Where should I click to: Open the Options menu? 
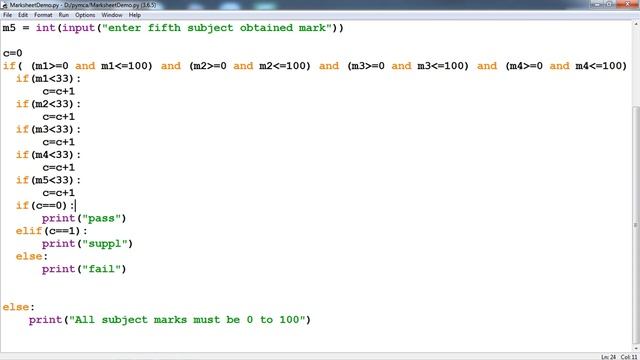click(x=85, y=15)
